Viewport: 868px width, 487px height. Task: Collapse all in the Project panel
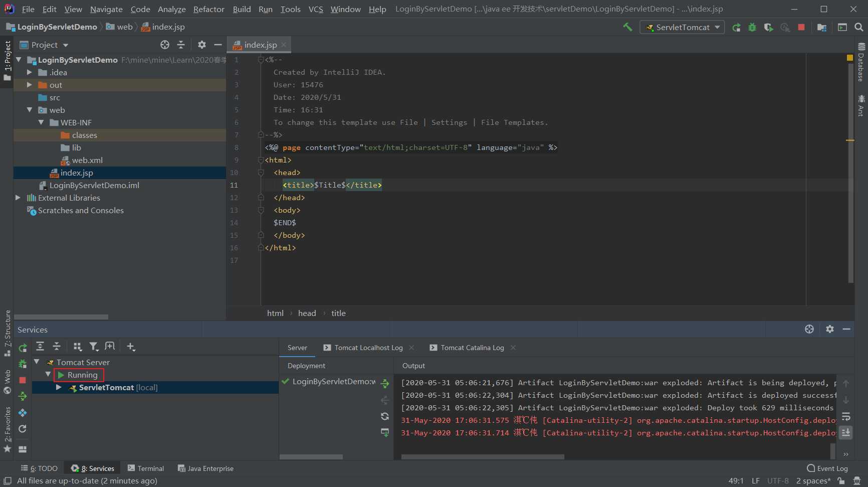pyautogui.click(x=181, y=45)
